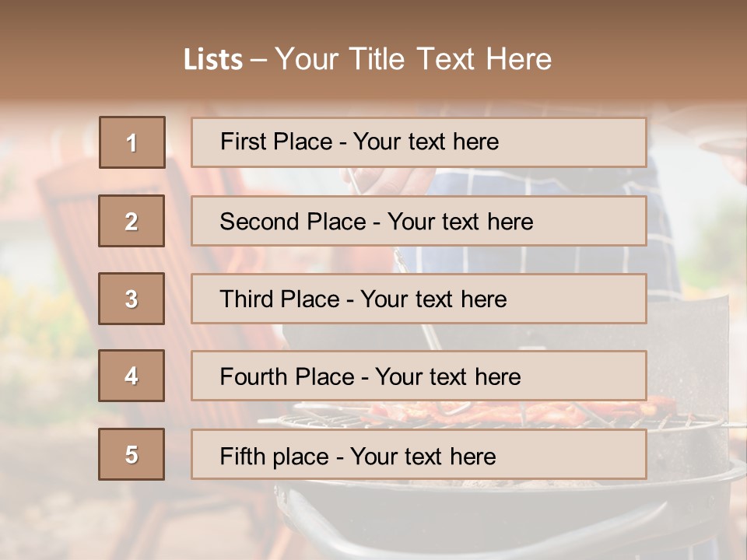Click the number 1 box
Viewport: 747px width, 560px height.
click(132, 142)
